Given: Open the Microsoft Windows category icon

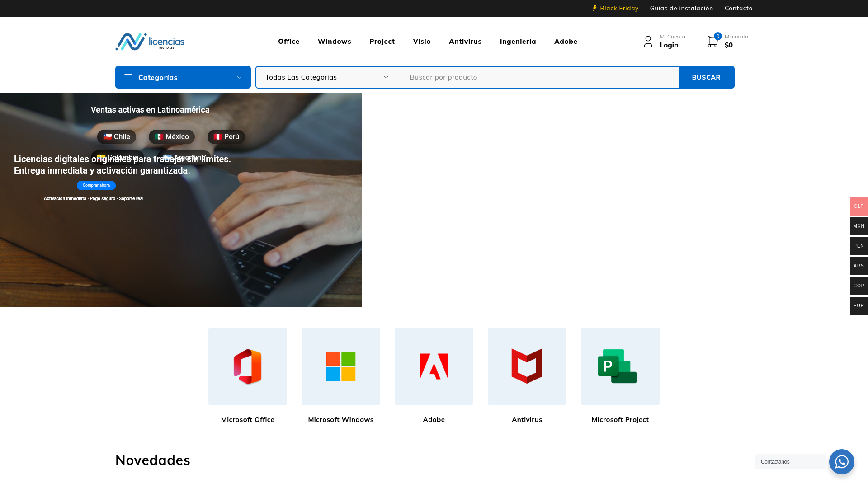Looking at the screenshot, I should (341, 366).
